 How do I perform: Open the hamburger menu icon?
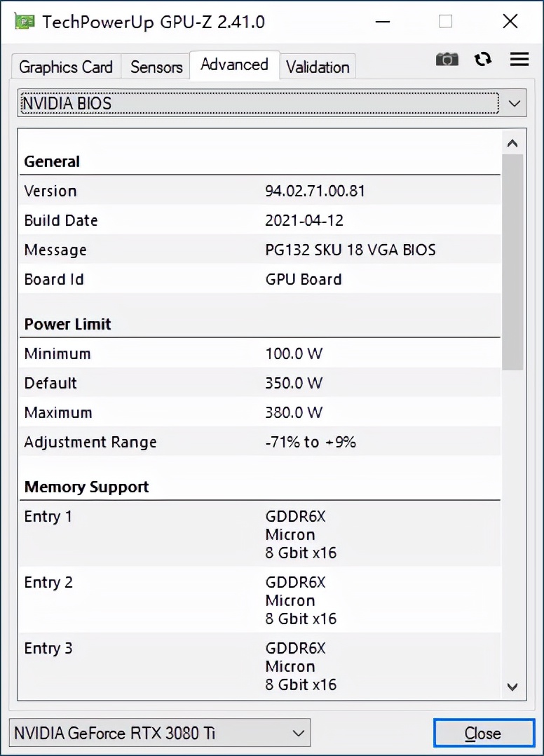(x=519, y=60)
